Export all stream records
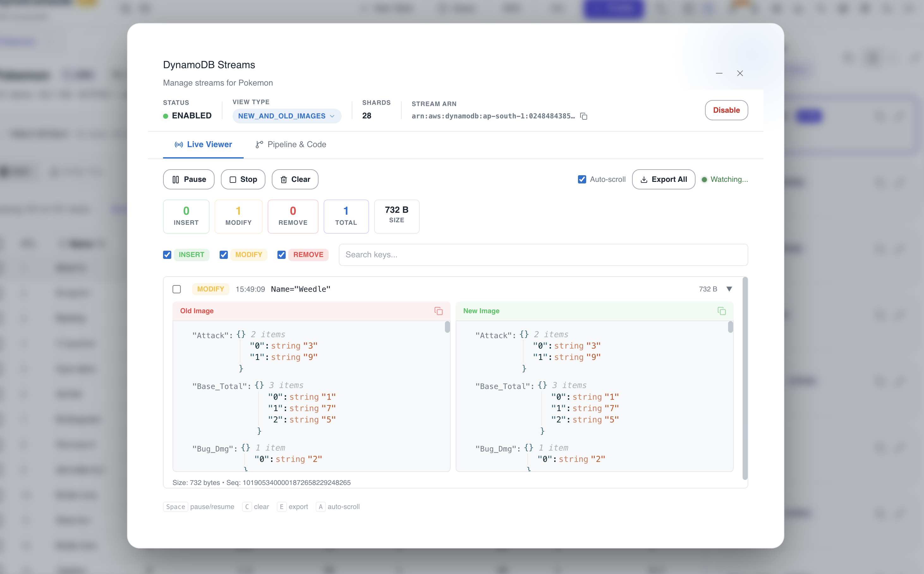Screen dimensions: 924x574 click(663, 179)
